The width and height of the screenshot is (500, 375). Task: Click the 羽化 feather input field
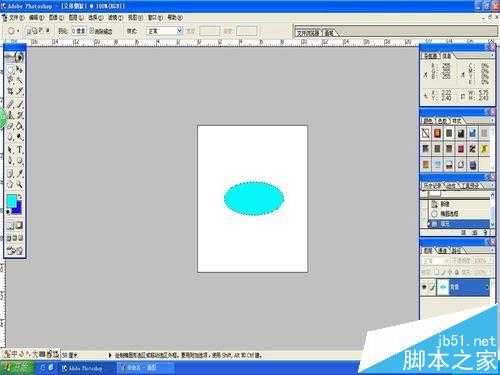79,31
